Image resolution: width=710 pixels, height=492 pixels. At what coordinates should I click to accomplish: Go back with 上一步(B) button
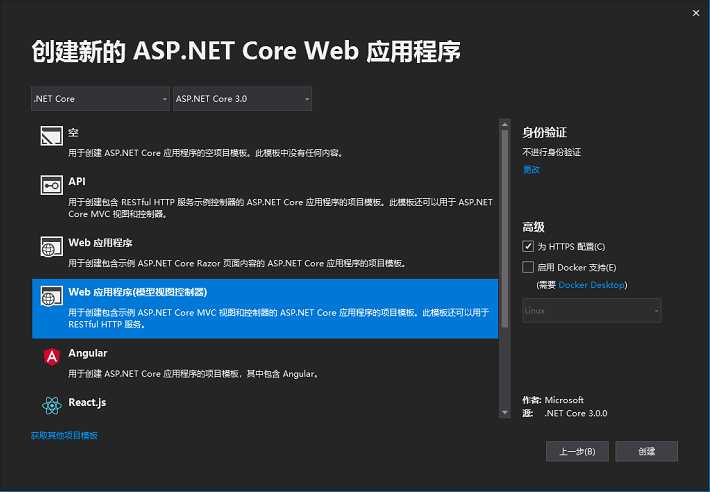tap(577, 451)
